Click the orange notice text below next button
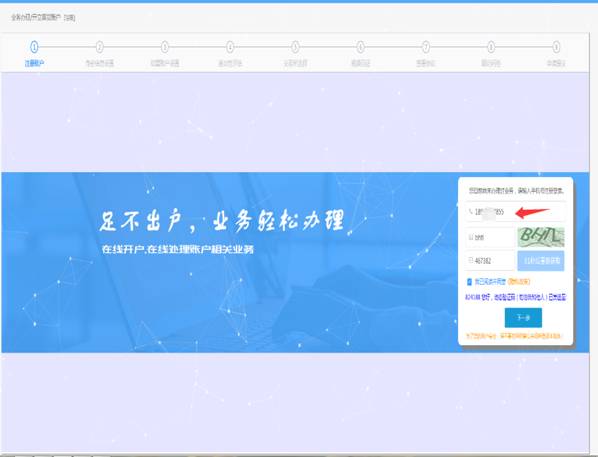The width and height of the screenshot is (598, 457). (x=514, y=336)
